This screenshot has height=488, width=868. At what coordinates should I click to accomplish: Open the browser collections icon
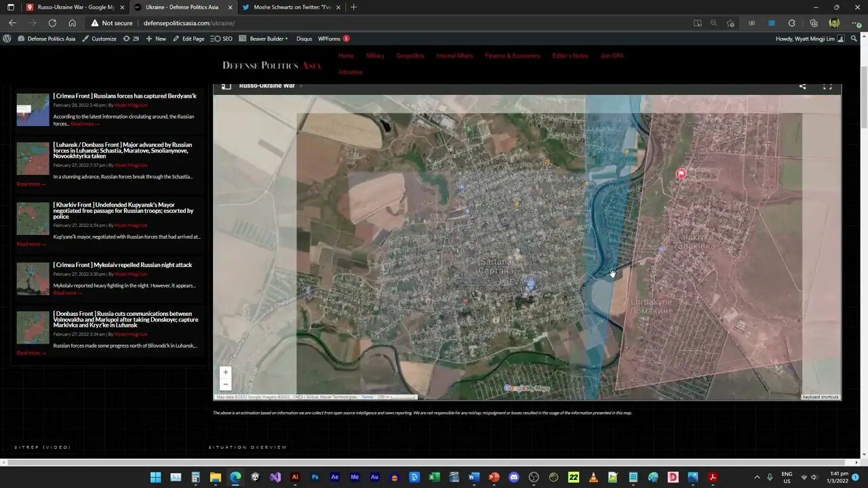coord(814,23)
